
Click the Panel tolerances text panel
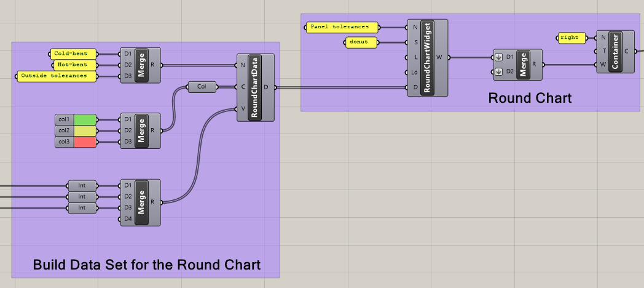tap(342, 27)
